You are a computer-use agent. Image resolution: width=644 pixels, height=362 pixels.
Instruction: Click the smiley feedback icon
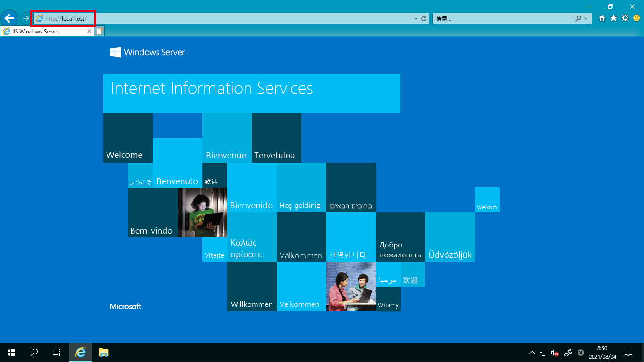point(636,18)
